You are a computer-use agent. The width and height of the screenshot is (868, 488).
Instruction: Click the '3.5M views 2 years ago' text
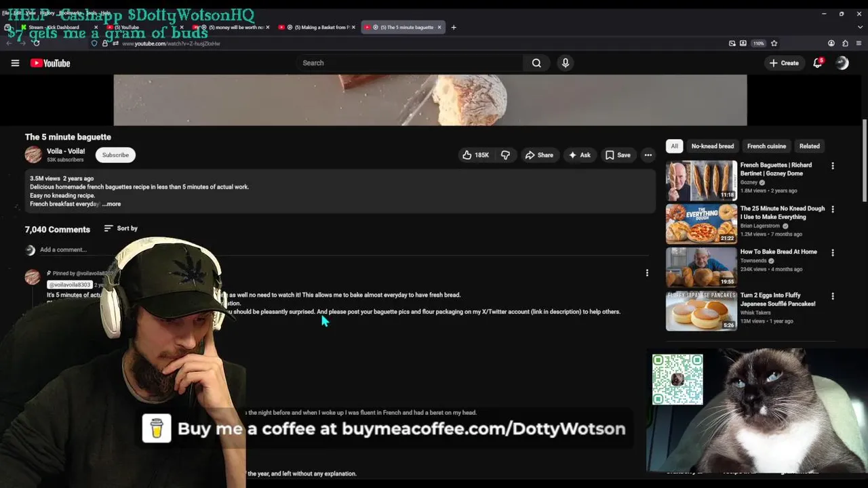(x=62, y=178)
